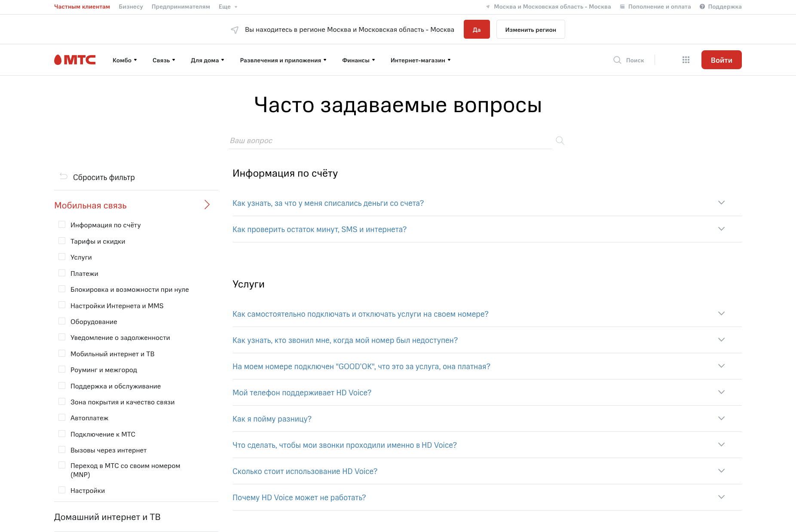Click the FAQ search magnifier icon
Screen dimensions: 796x532
point(560,141)
